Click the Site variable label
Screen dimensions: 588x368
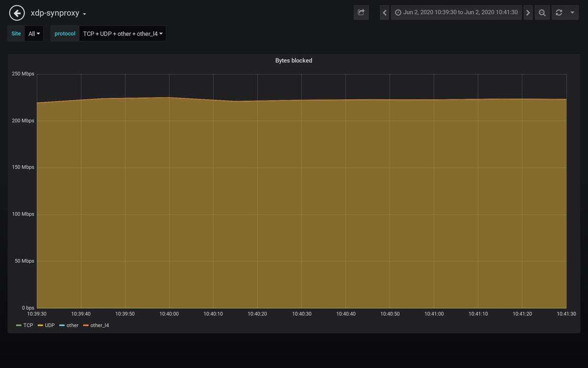[x=16, y=33]
